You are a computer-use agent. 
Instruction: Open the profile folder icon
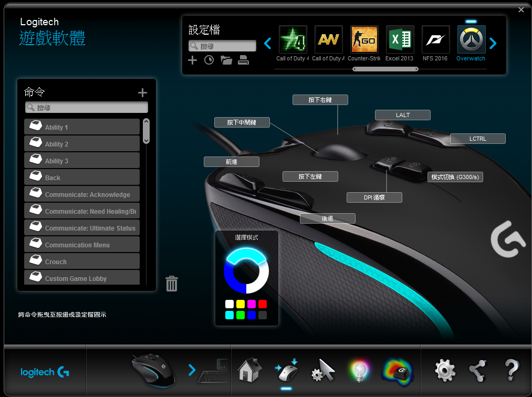point(226,60)
